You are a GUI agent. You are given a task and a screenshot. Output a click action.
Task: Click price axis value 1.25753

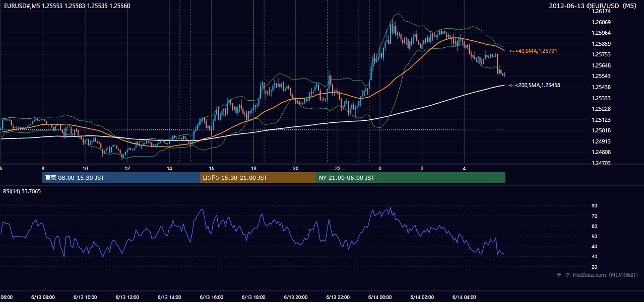[x=601, y=55]
